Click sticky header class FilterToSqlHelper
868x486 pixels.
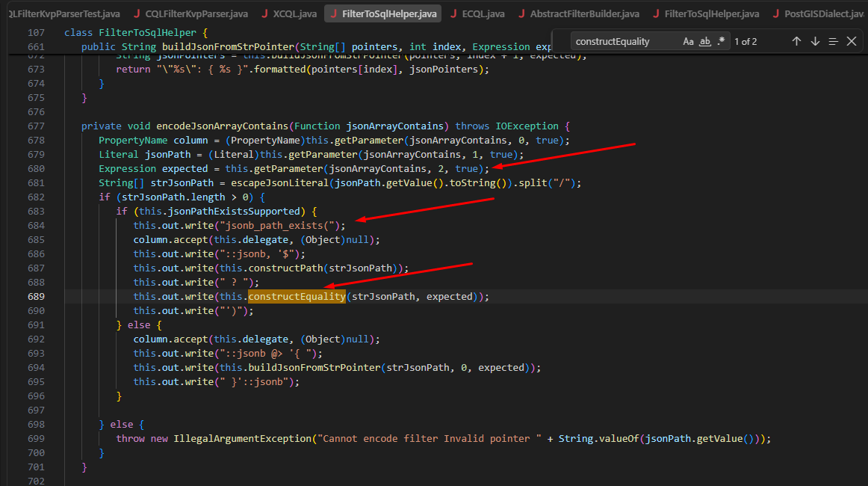tap(136, 33)
